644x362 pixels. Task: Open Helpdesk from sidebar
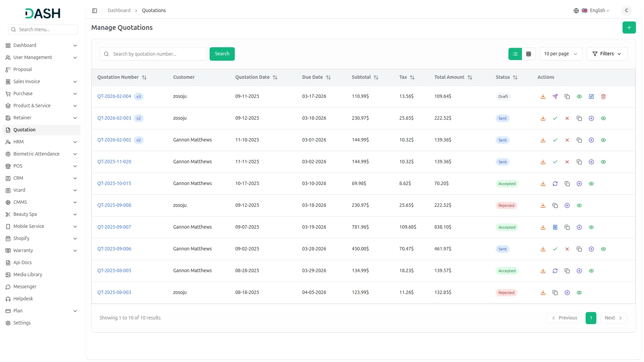pyautogui.click(x=42, y=299)
